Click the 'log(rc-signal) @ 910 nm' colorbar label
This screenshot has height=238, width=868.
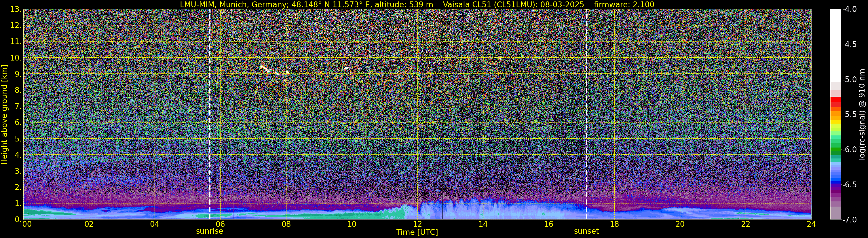pos(862,114)
